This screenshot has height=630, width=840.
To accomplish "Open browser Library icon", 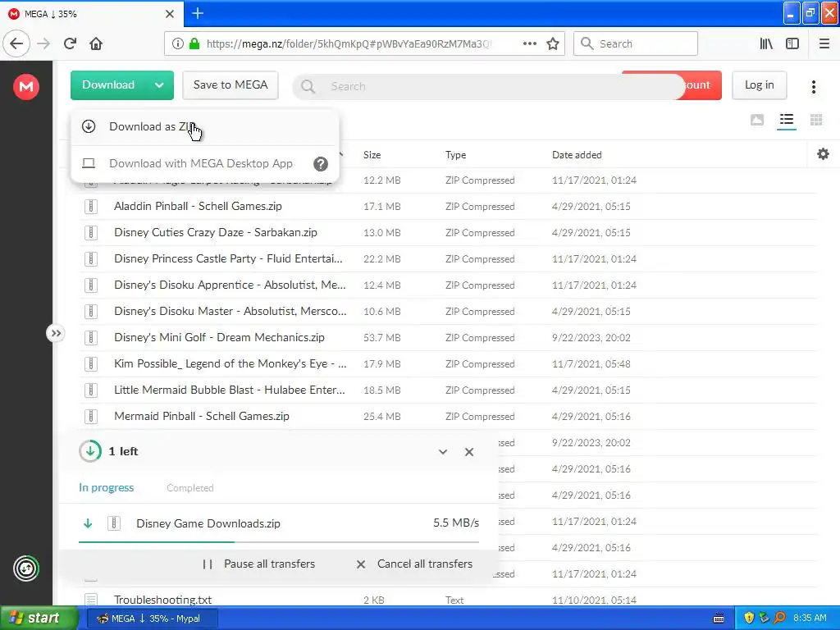I will [x=766, y=43].
